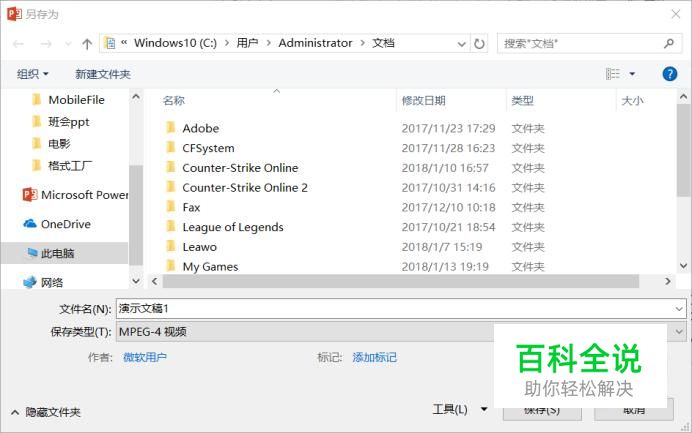Open the recent locations dropdown arrow
The width and height of the screenshot is (692, 433).
68,44
